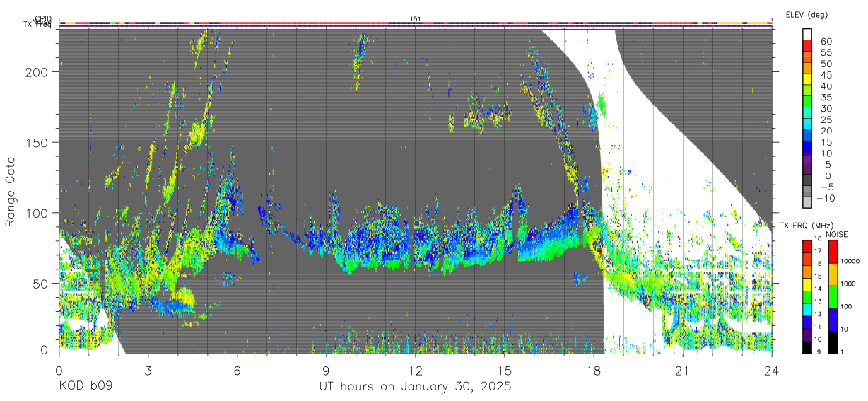868x401 pixels.
Task: Click the "NOISE" legend title
Action: click(x=837, y=234)
